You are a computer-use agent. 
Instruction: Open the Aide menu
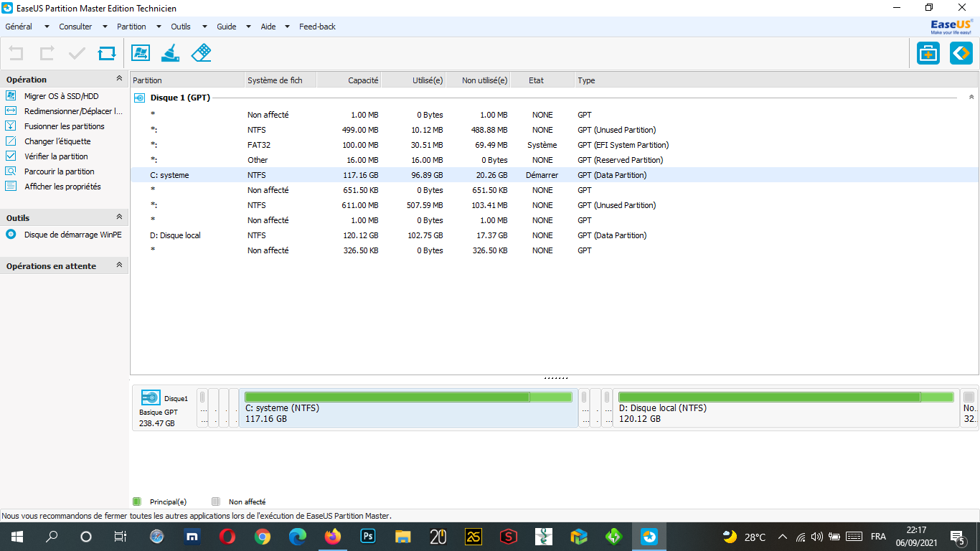pos(268,27)
